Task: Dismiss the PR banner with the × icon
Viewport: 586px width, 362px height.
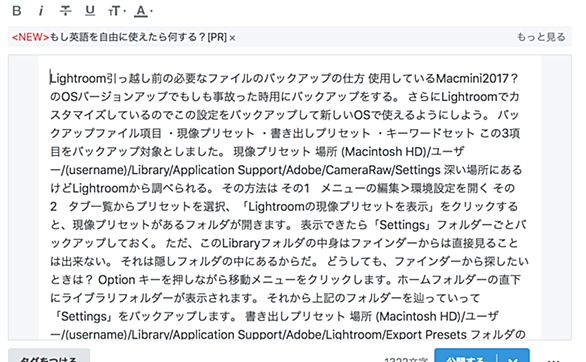Action: tap(232, 38)
